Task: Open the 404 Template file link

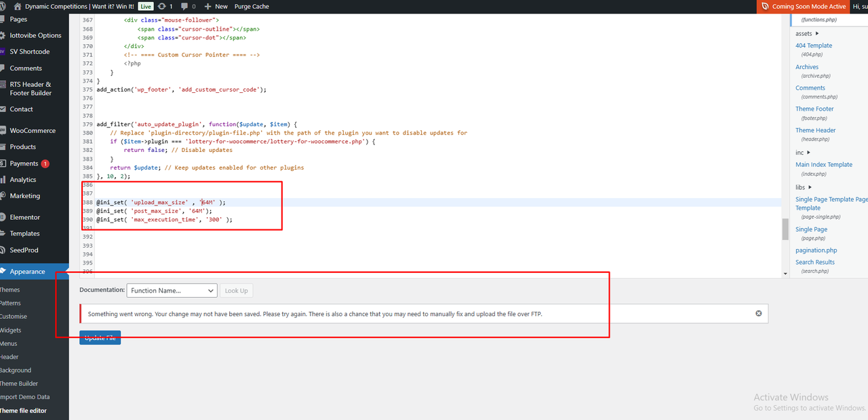Action: [814, 45]
